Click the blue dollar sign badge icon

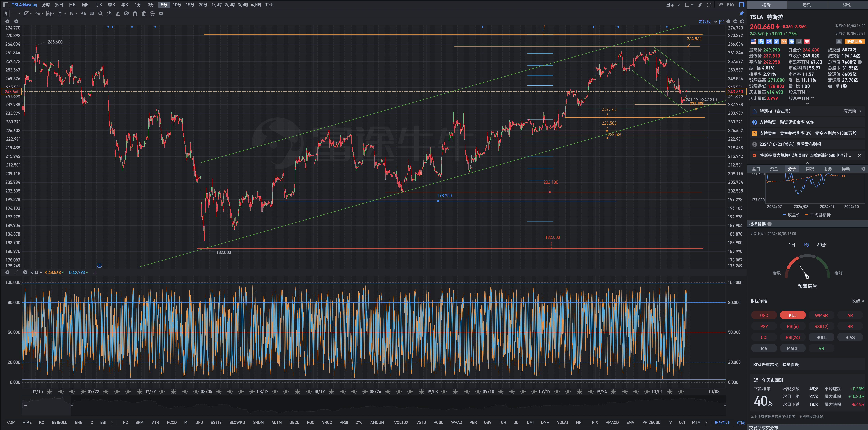click(776, 41)
